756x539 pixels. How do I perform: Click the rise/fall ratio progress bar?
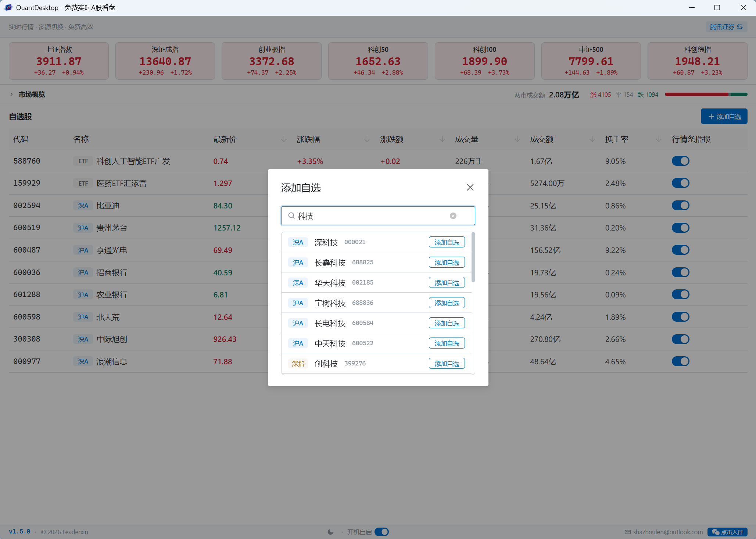[706, 94]
